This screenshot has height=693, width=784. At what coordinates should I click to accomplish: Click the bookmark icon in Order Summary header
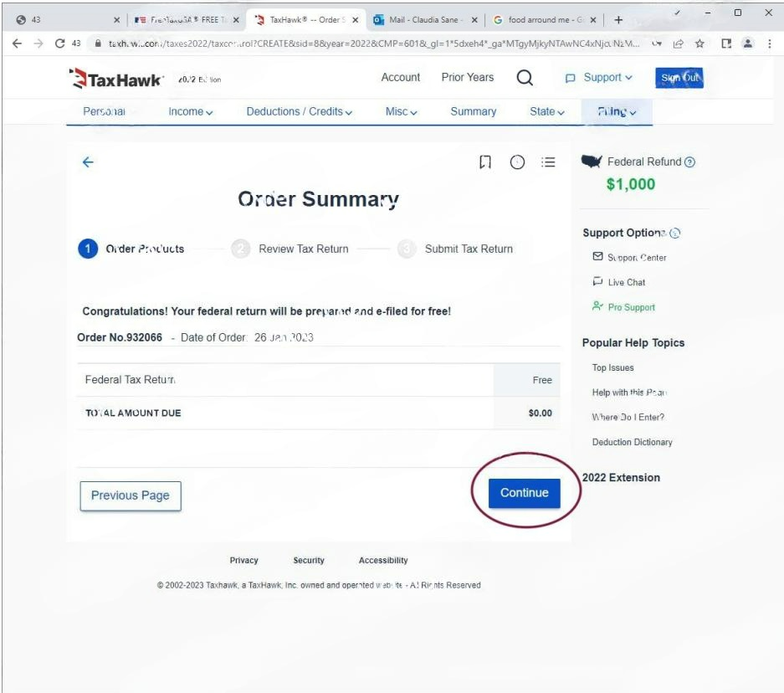485,162
